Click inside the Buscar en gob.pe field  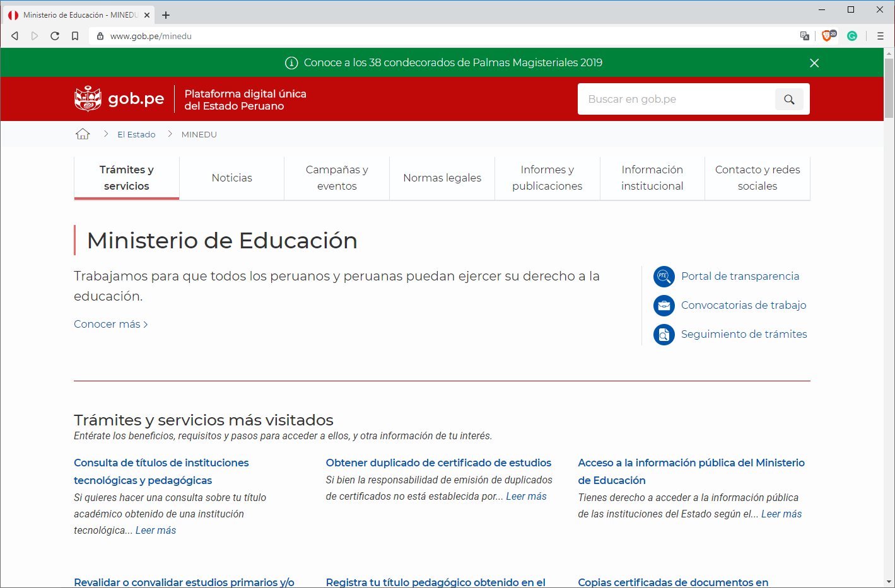point(676,99)
